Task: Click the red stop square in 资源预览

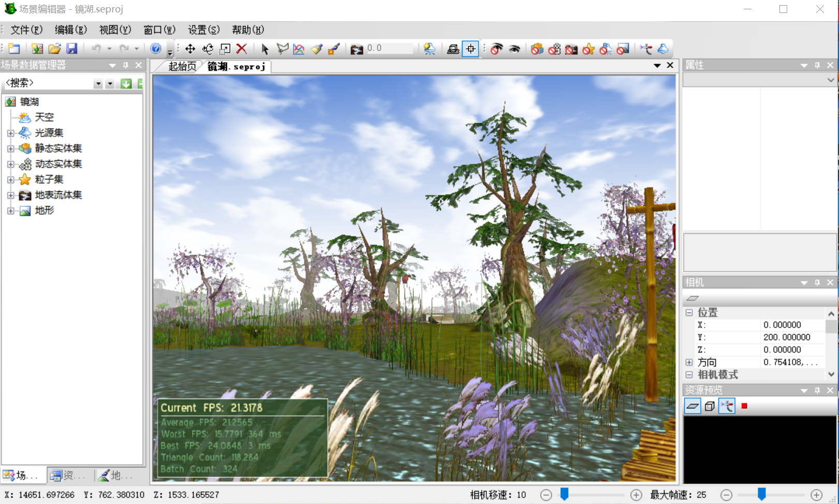Action: pos(744,406)
